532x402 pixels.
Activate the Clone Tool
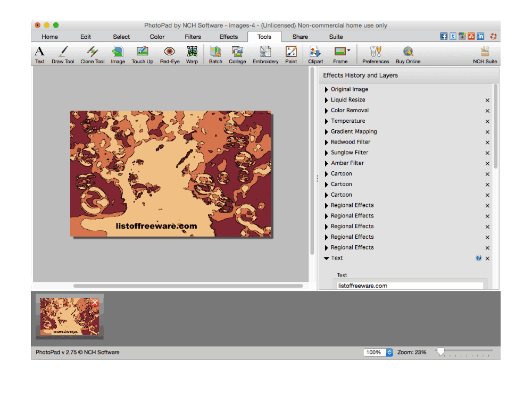coord(92,55)
